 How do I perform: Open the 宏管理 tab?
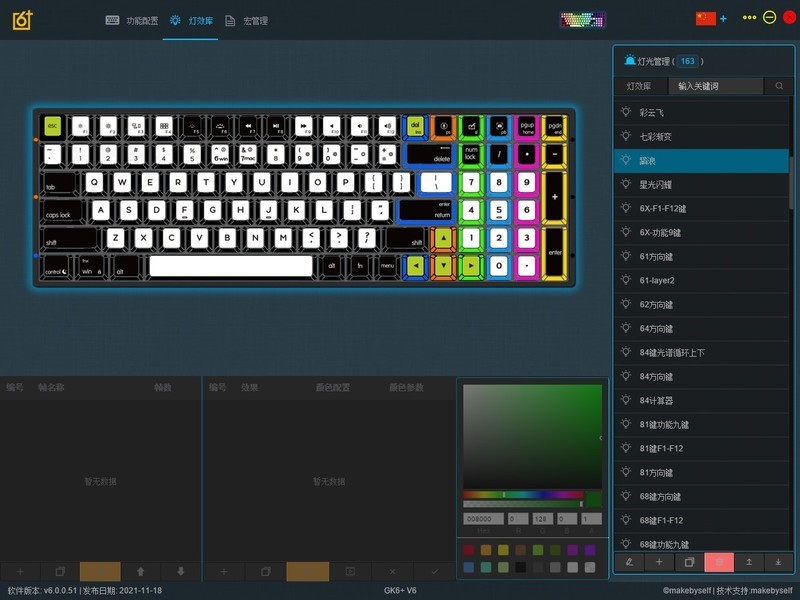click(x=246, y=20)
